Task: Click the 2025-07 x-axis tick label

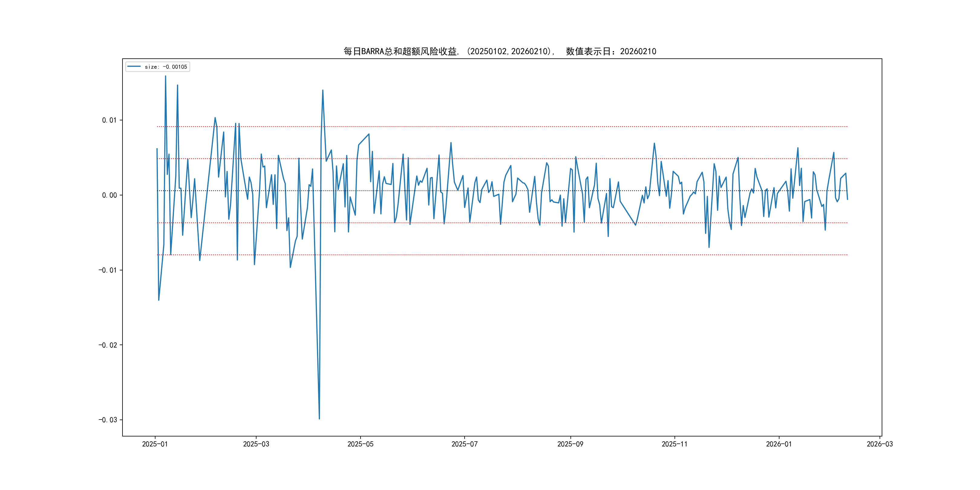Action: [464, 444]
